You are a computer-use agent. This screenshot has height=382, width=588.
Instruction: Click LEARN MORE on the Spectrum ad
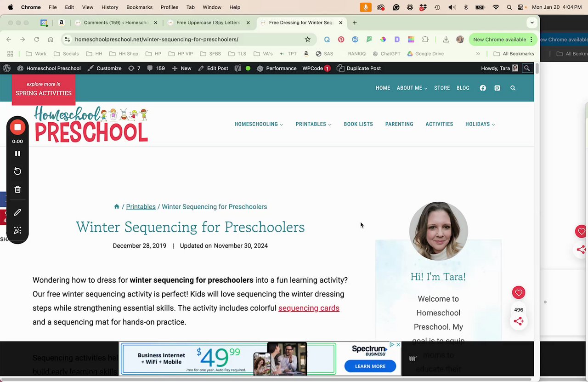(x=370, y=366)
